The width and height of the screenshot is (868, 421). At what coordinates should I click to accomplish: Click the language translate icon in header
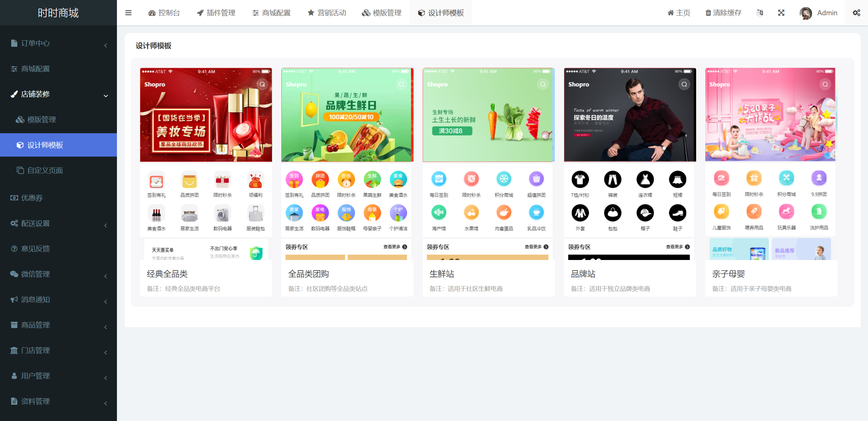pyautogui.click(x=760, y=13)
